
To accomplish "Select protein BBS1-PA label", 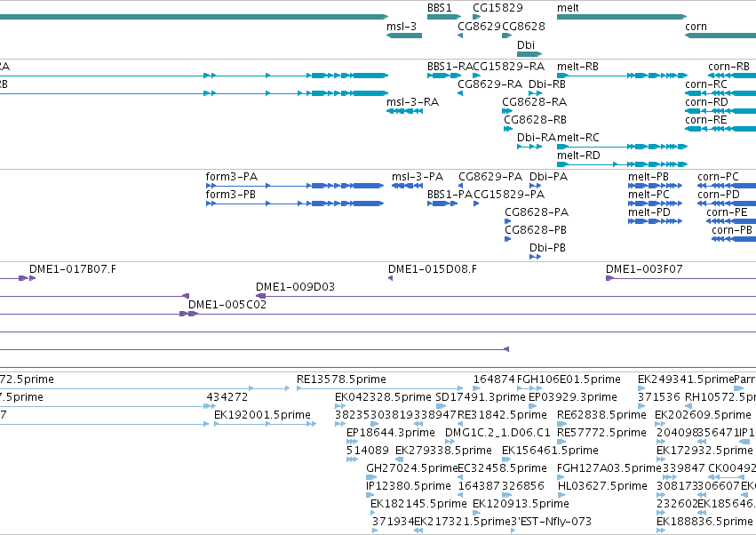I will (x=450, y=195).
